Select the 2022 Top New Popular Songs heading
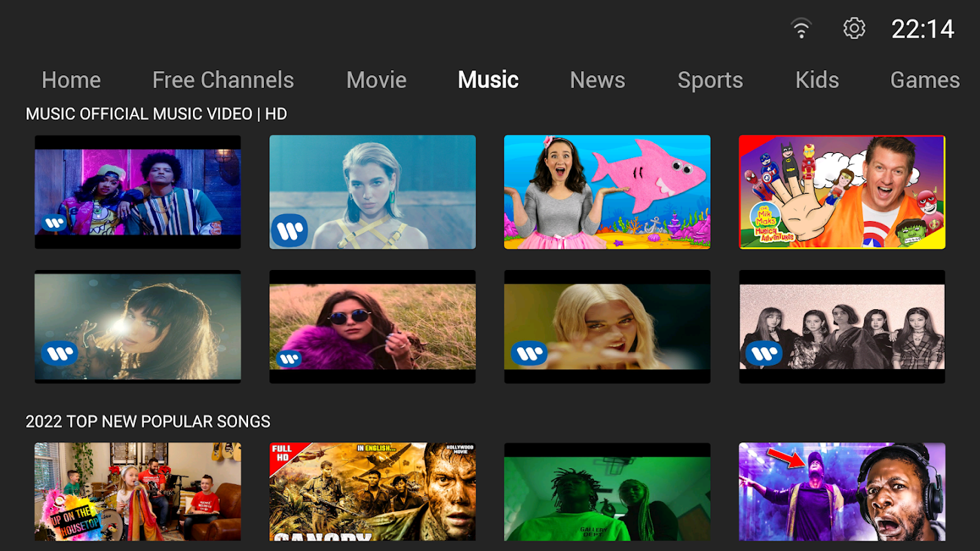The image size is (980, 551). click(x=148, y=422)
